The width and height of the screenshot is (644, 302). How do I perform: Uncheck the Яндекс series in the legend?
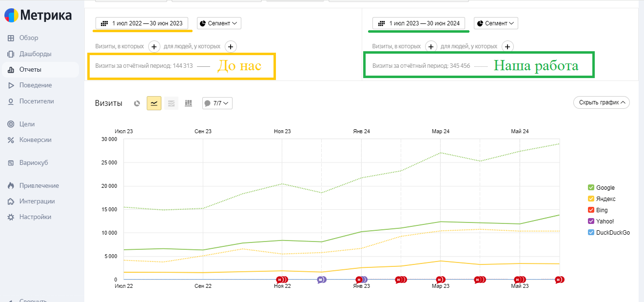[591, 199]
